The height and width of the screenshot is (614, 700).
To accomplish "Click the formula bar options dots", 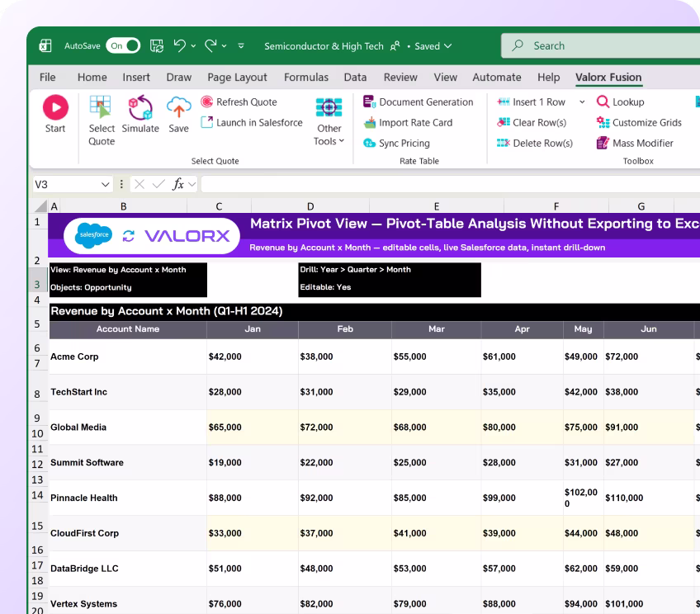I will point(121,184).
